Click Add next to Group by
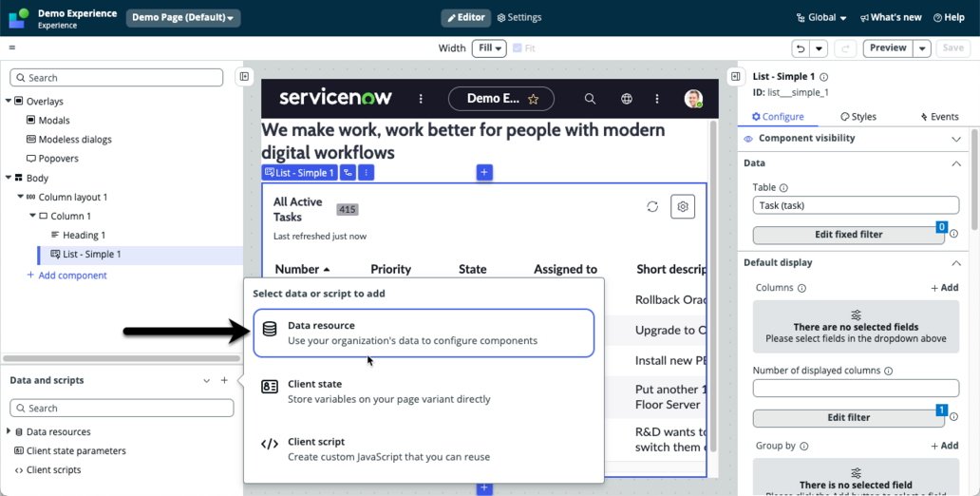The width and height of the screenshot is (980, 496). click(944, 446)
